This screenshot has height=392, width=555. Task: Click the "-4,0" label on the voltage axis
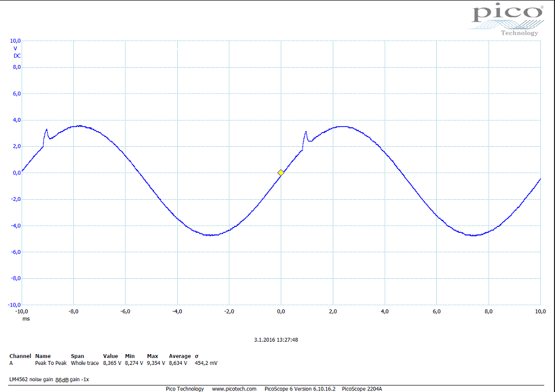pos(16,226)
